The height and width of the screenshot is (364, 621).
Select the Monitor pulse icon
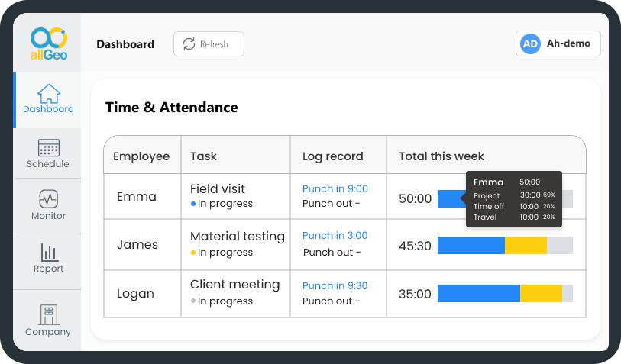click(x=49, y=199)
